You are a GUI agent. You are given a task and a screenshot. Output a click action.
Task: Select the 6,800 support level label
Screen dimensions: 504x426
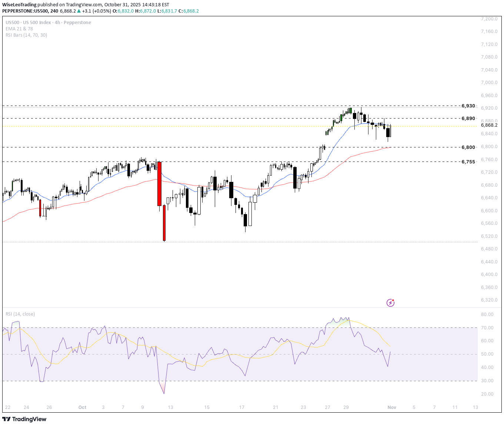pyautogui.click(x=468, y=147)
